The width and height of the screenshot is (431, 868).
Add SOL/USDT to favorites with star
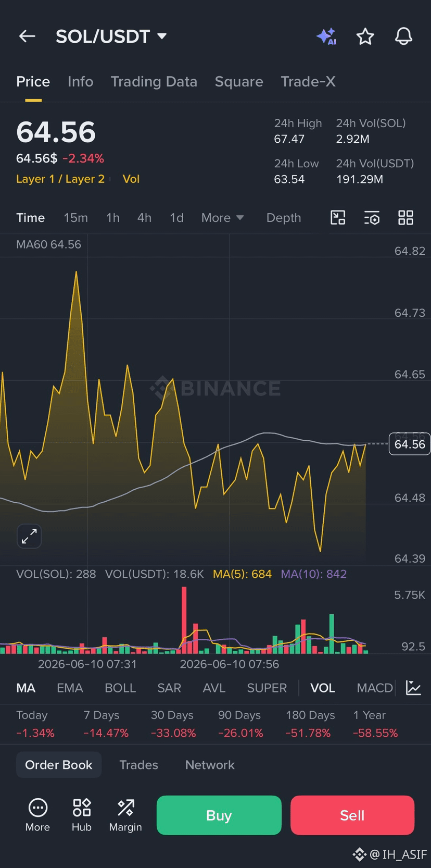click(365, 36)
